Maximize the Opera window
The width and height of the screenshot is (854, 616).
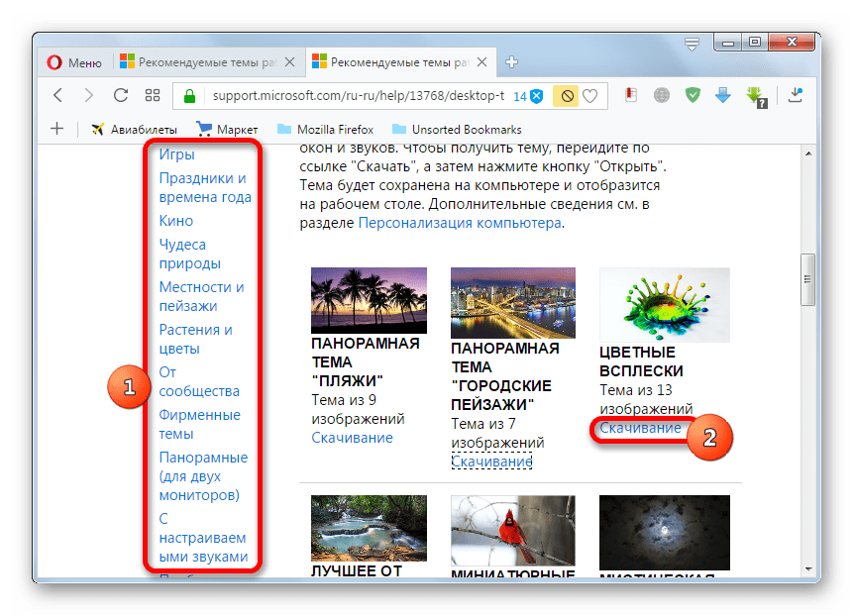pyautogui.click(x=755, y=42)
